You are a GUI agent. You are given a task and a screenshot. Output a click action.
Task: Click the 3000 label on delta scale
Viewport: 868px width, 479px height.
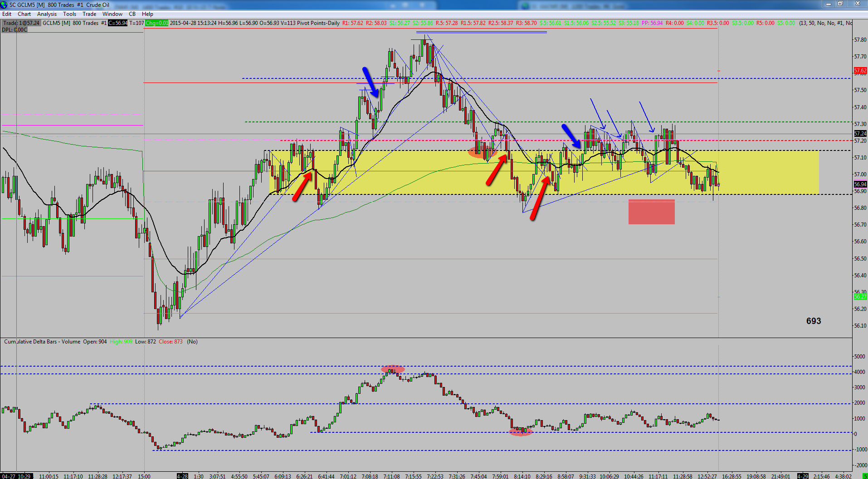click(x=860, y=387)
